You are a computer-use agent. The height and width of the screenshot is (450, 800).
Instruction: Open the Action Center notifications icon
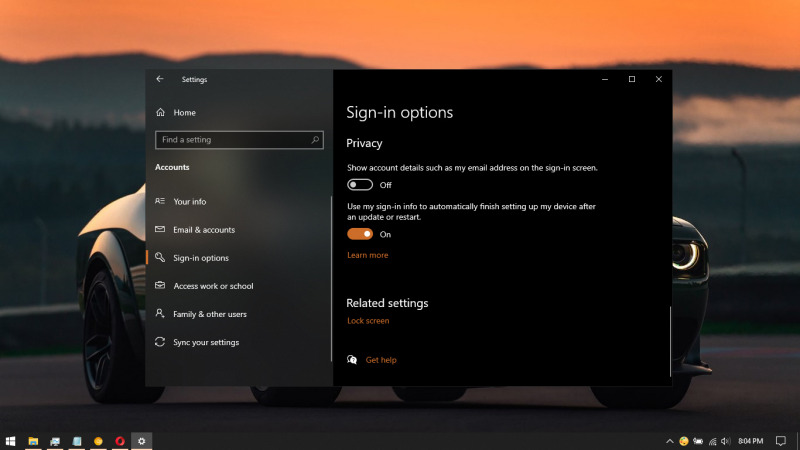click(x=781, y=441)
